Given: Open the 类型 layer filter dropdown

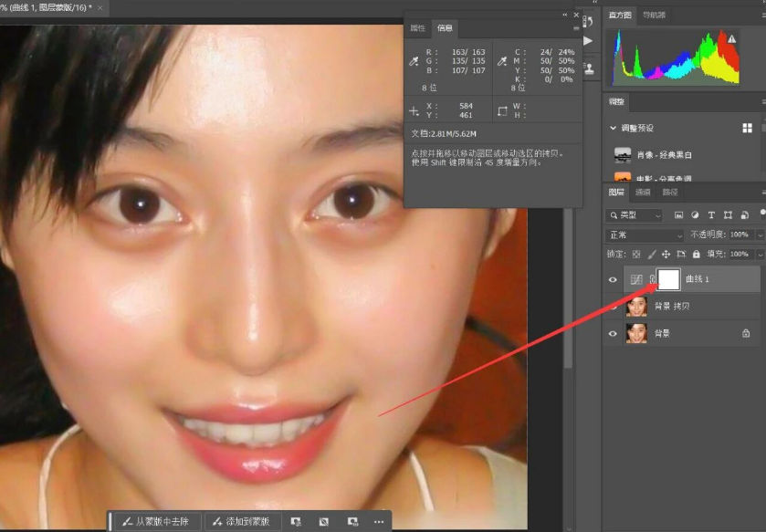Looking at the screenshot, I should (x=635, y=215).
